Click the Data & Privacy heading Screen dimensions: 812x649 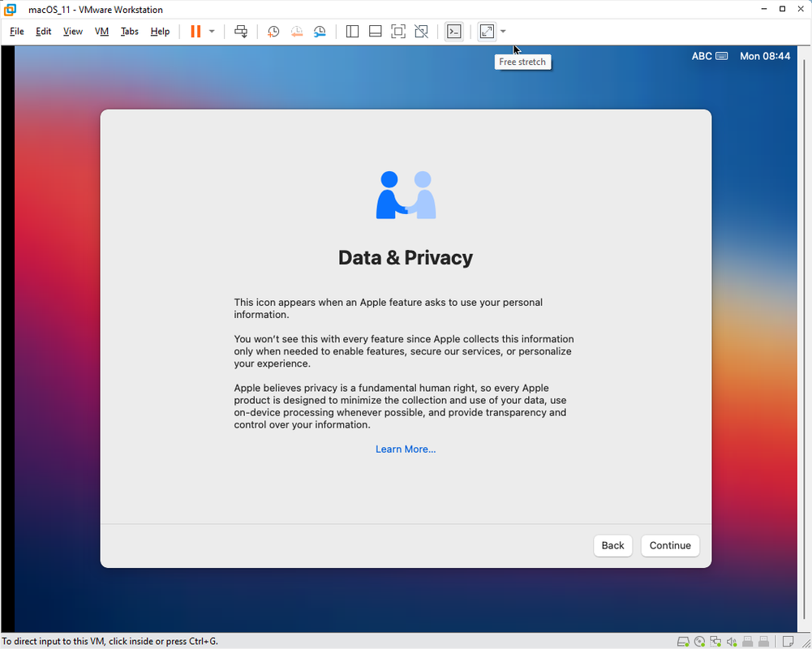[x=406, y=257]
